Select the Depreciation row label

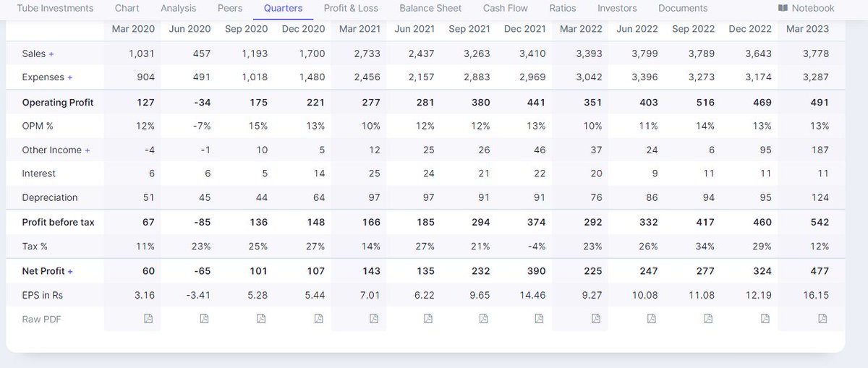click(50, 197)
